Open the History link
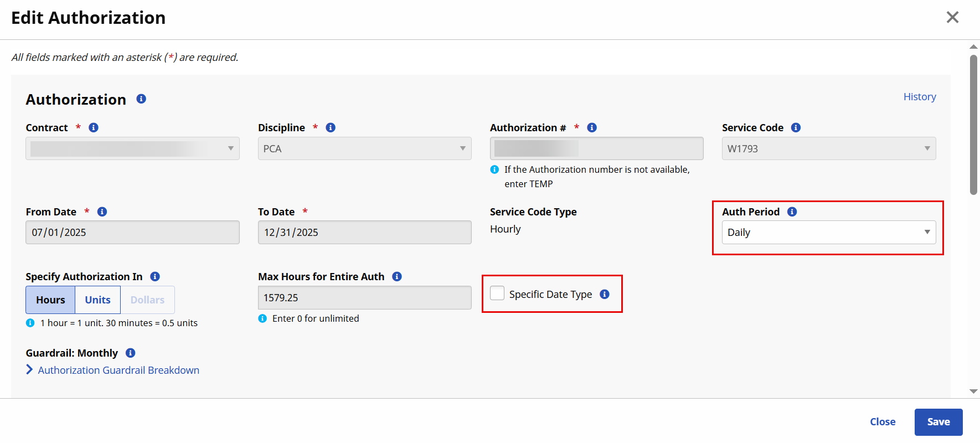This screenshot has height=443, width=980. click(x=919, y=96)
